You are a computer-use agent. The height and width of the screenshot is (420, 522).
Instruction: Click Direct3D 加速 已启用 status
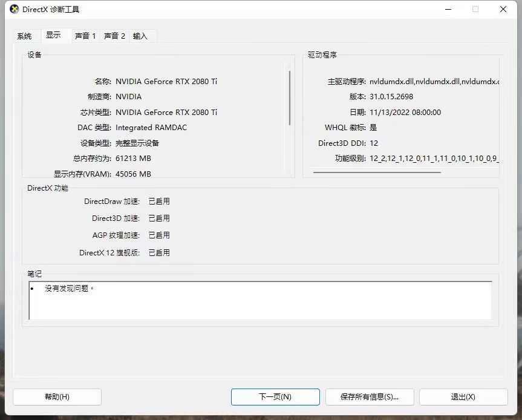(159, 218)
